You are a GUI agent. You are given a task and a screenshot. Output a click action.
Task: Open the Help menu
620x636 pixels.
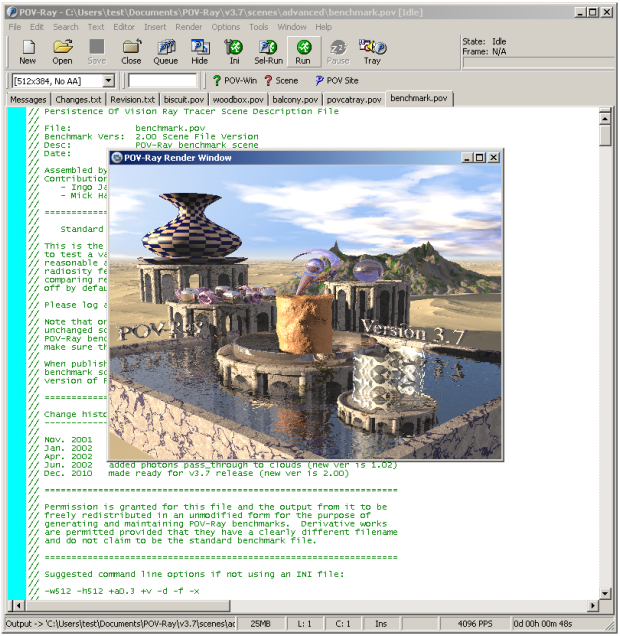(x=323, y=27)
